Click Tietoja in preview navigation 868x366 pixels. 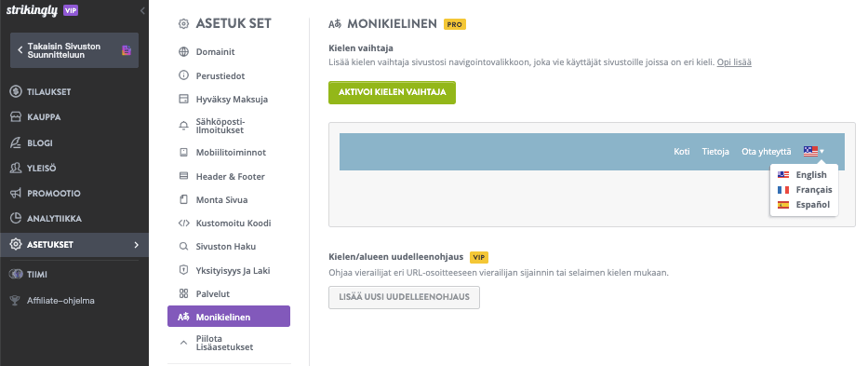coord(715,152)
